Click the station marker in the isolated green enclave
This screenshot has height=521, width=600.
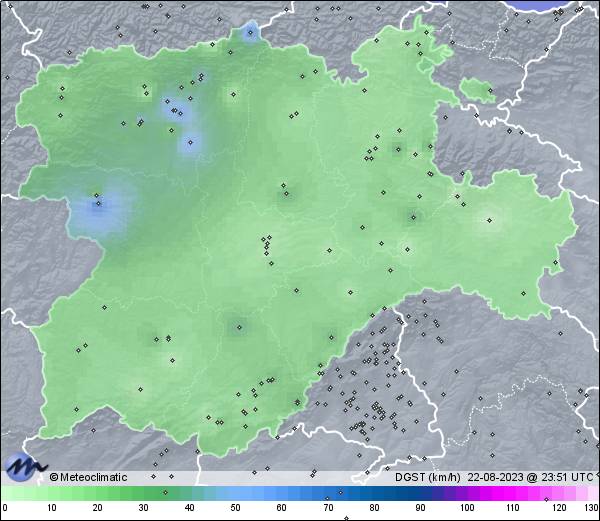(490, 90)
